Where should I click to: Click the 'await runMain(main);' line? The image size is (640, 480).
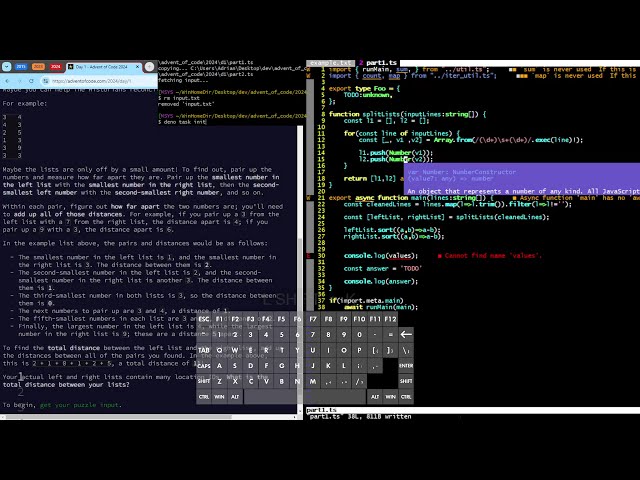click(x=380, y=307)
